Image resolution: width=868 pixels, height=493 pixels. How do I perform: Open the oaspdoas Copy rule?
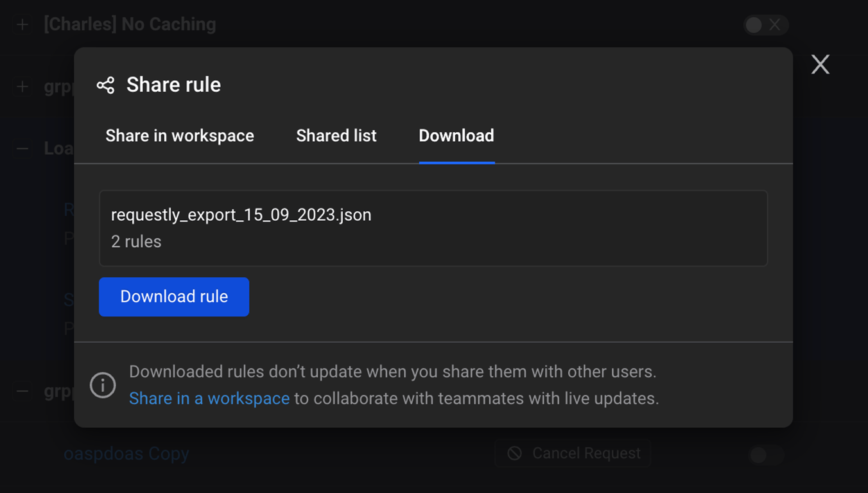point(126,454)
